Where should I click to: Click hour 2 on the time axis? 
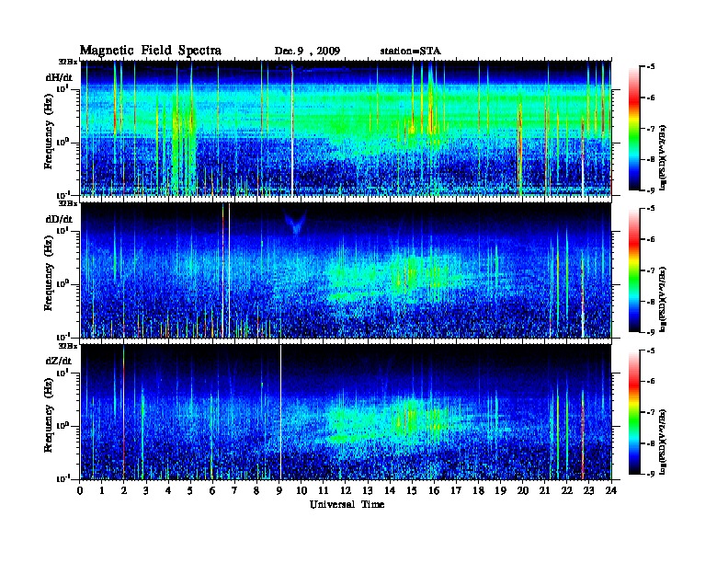coord(124,490)
